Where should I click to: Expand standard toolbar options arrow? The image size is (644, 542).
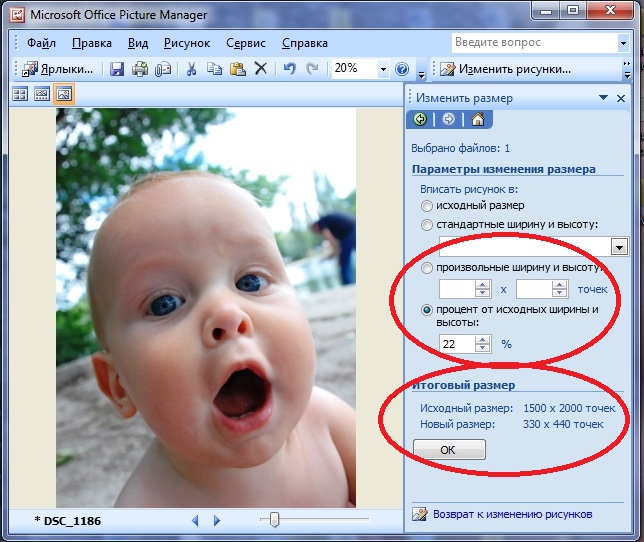[421, 74]
